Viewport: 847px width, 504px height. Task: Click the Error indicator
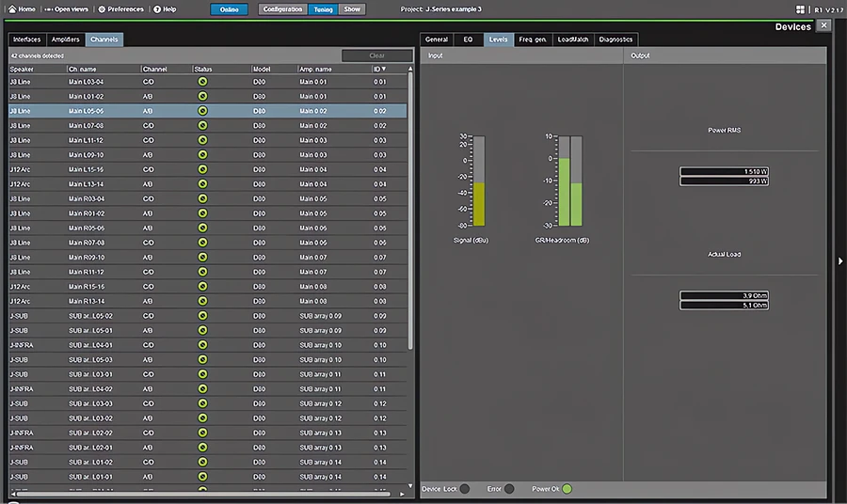pyautogui.click(x=509, y=489)
